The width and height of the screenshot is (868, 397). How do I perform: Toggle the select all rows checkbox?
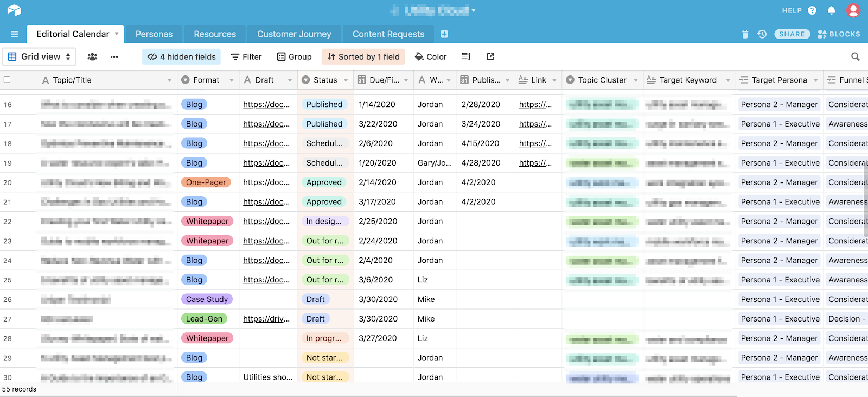click(7, 80)
